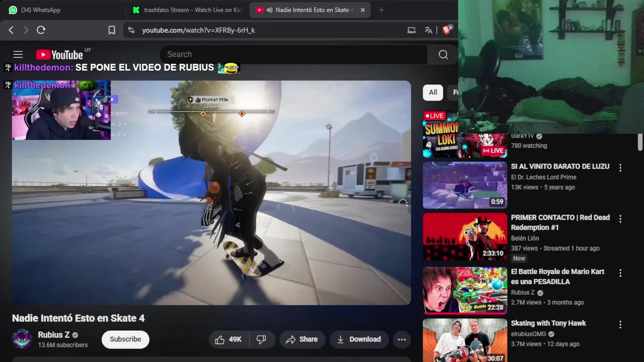Open Skating with Tony Hawk thumbnail
Screen dimensions: 644x362
465,340
